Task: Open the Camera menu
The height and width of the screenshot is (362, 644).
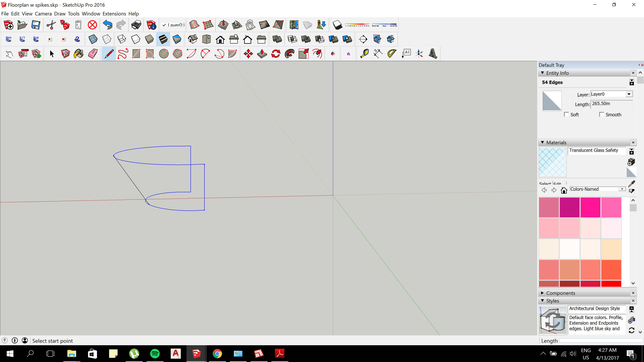Action: (43, 14)
